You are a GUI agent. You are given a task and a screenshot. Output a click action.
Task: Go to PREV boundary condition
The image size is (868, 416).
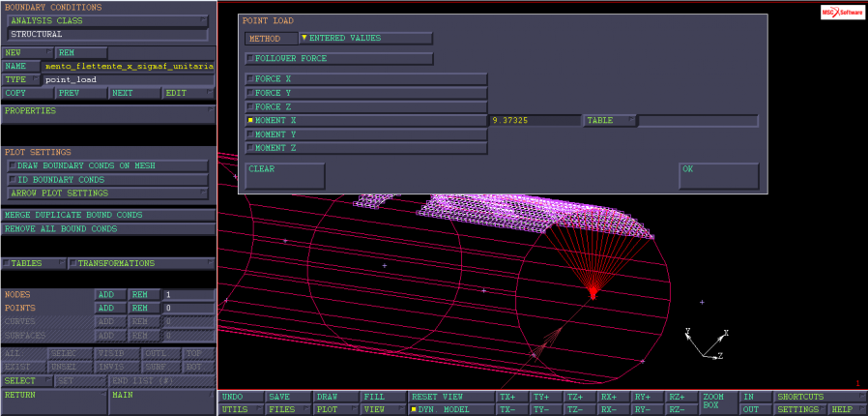click(x=81, y=93)
